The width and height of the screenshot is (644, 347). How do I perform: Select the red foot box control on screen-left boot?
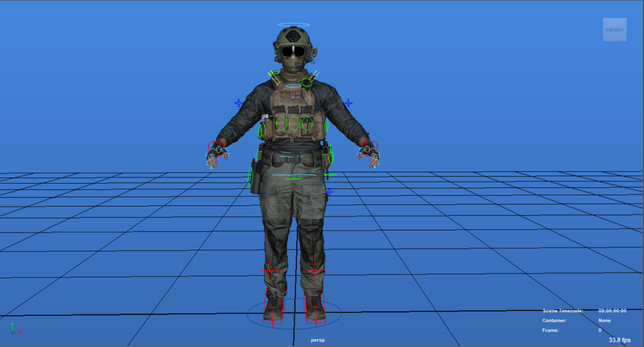(x=274, y=306)
